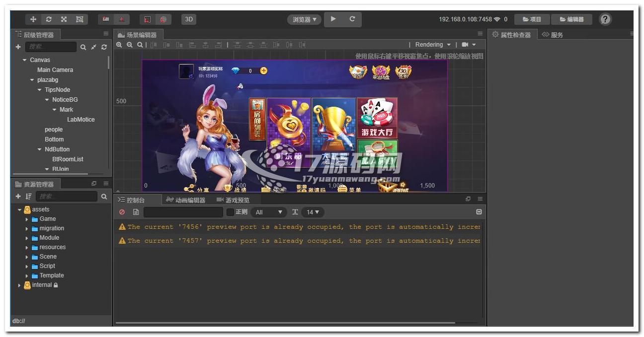
Task: Toggle the console collapse-logs icon at right
Action: click(479, 212)
